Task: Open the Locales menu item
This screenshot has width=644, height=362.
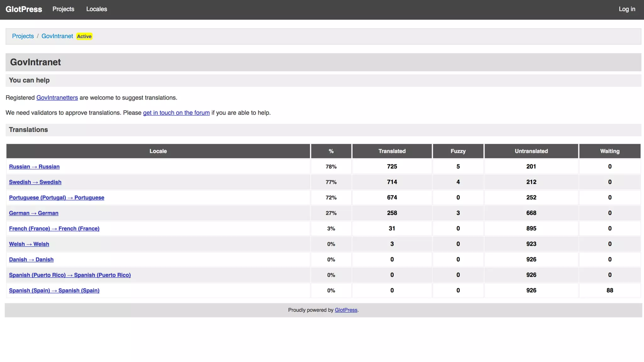Action: click(x=97, y=9)
